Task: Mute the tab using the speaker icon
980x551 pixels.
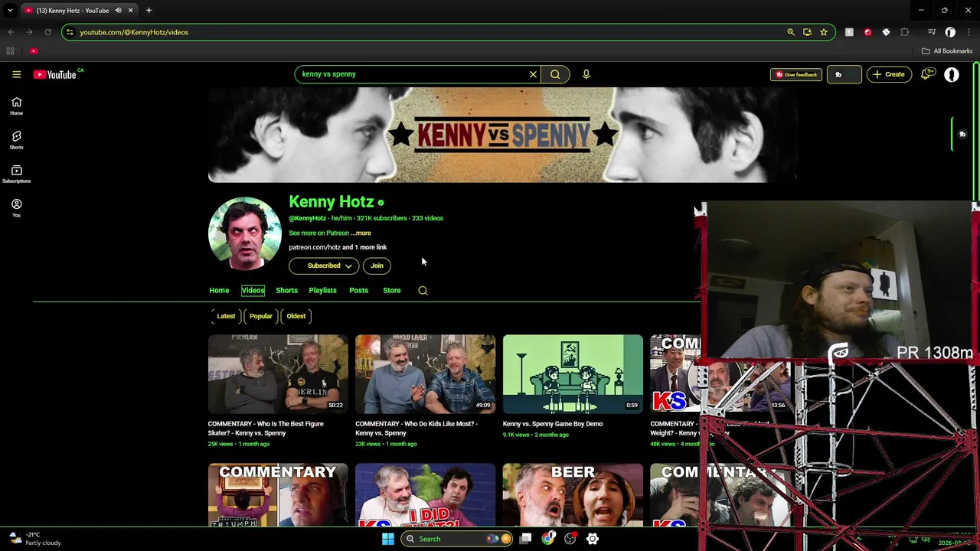Action: point(118,10)
